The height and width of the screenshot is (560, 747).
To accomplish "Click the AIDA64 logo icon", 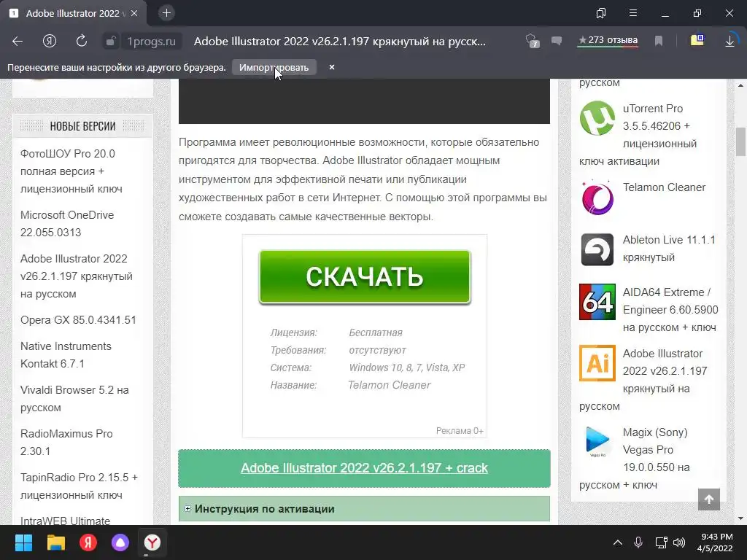I will coord(597,302).
